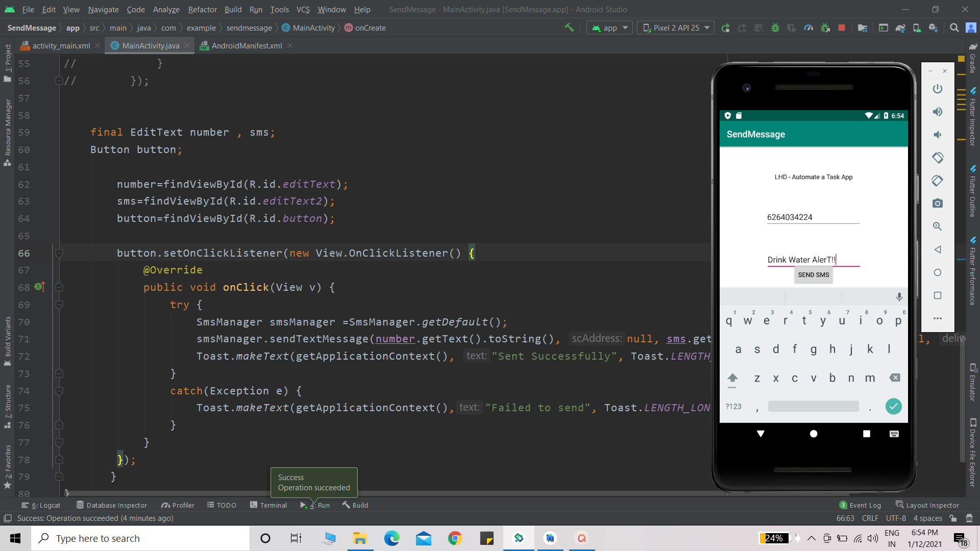Open the Terminal tool window
Viewport: 980px width, 551px height.
coord(268,505)
